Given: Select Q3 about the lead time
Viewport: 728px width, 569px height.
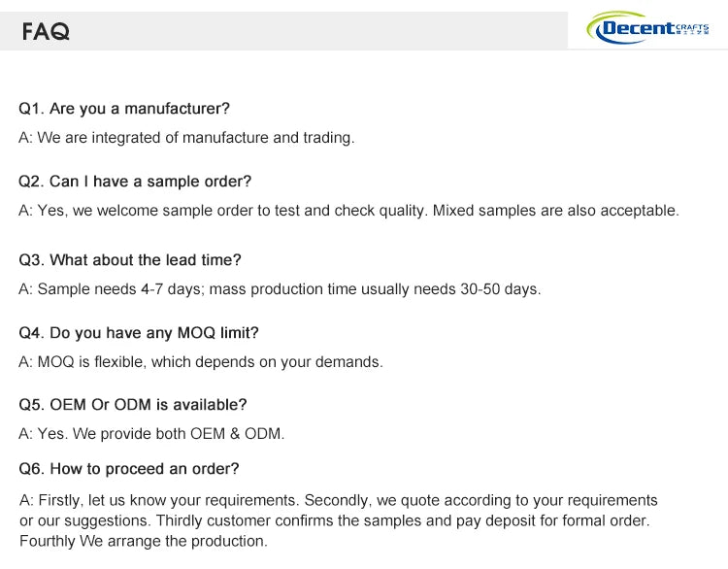Looking at the screenshot, I should (130, 260).
